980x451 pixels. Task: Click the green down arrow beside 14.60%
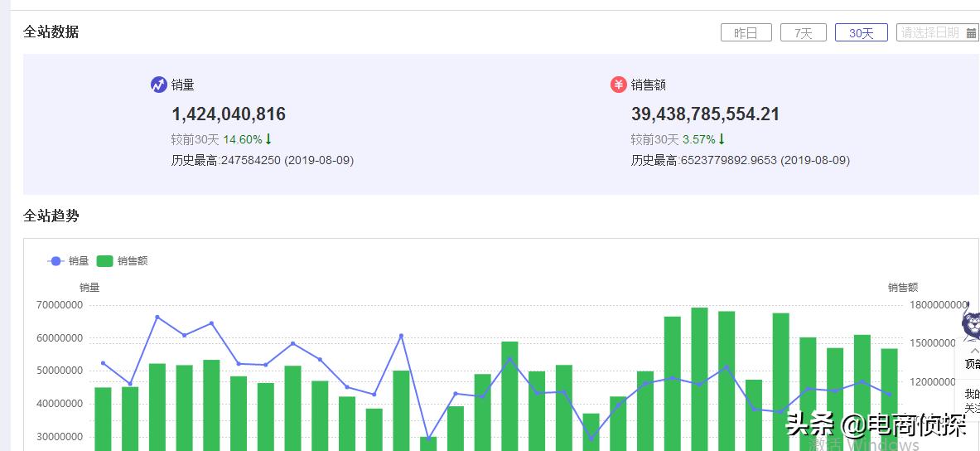pyautogui.click(x=268, y=139)
